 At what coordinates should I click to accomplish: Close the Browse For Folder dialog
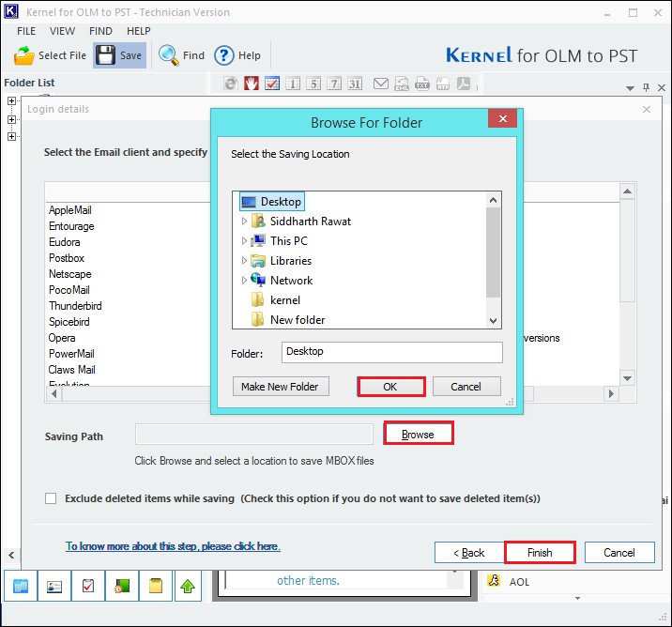[503, 118]
